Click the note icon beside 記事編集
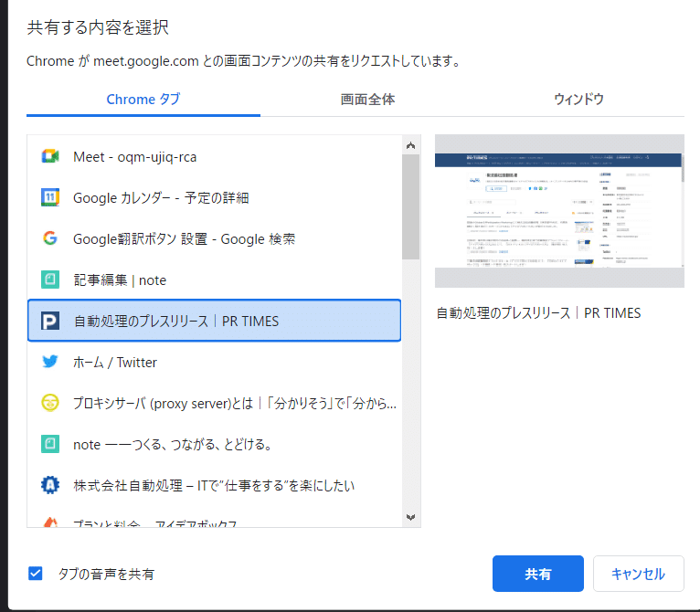Screen dimensions: 700x612 tap(50, 280)
